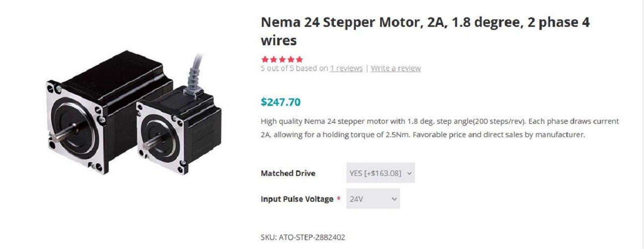Click the fourth rating star
The height and width of the screenshot is (249, 644).
pyautogui.click(x=290, y=59)
